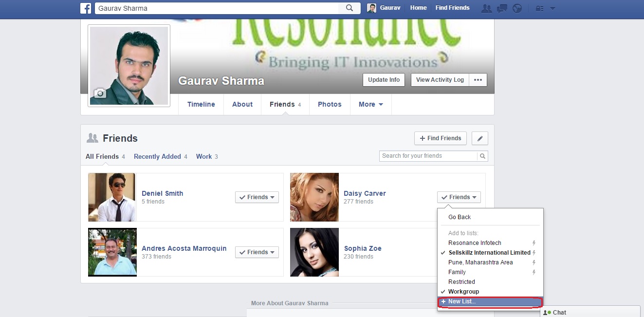Open the messages icon in top bar
Viewport: 644px width, 317px height.
click(501, 8)
